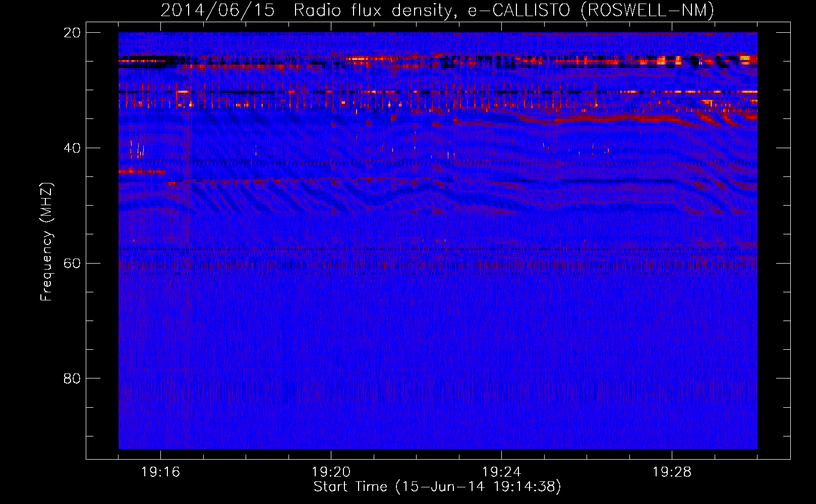Click the 'Frequency (MHZ)' axis label

(x=46, y=242)
